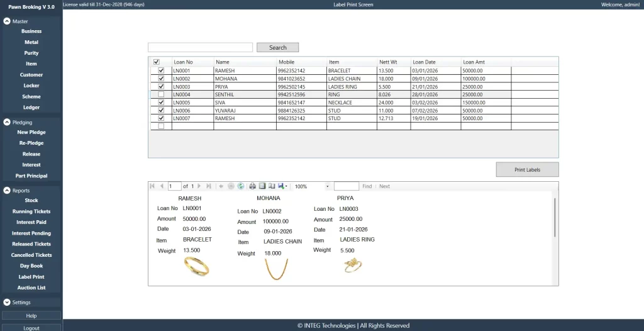Click the ring image on PRIYA label

coord(353,265)
